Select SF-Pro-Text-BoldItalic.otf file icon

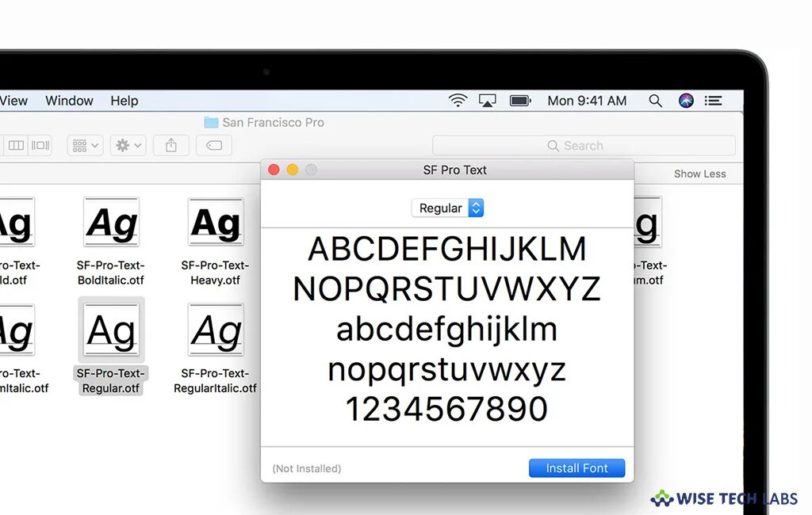point(111,223)
